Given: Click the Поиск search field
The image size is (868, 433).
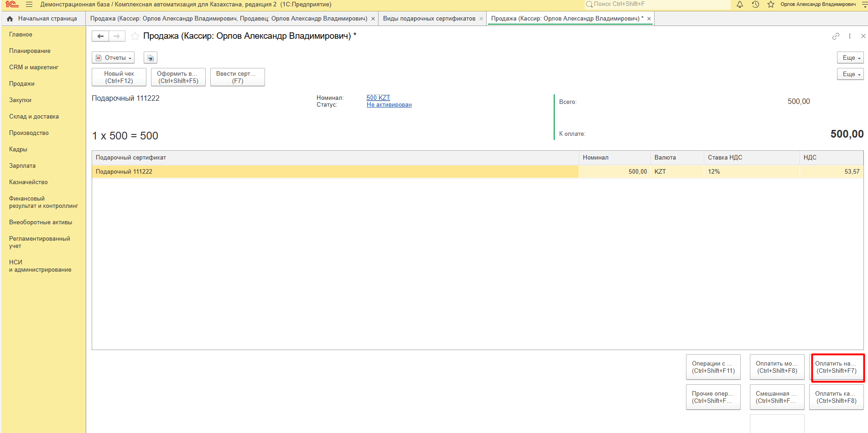Looking at the screenshot, I should pyautogui.click(x=657, y=4).
